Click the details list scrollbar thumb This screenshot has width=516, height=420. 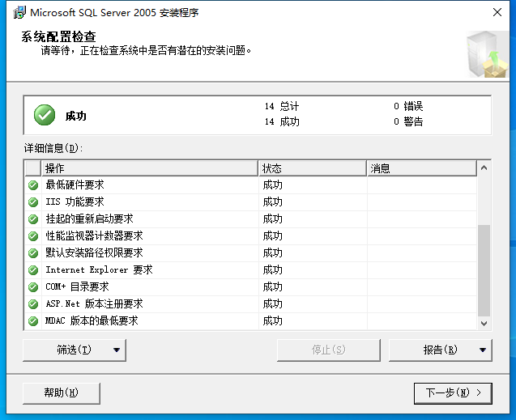click(484, 270)
